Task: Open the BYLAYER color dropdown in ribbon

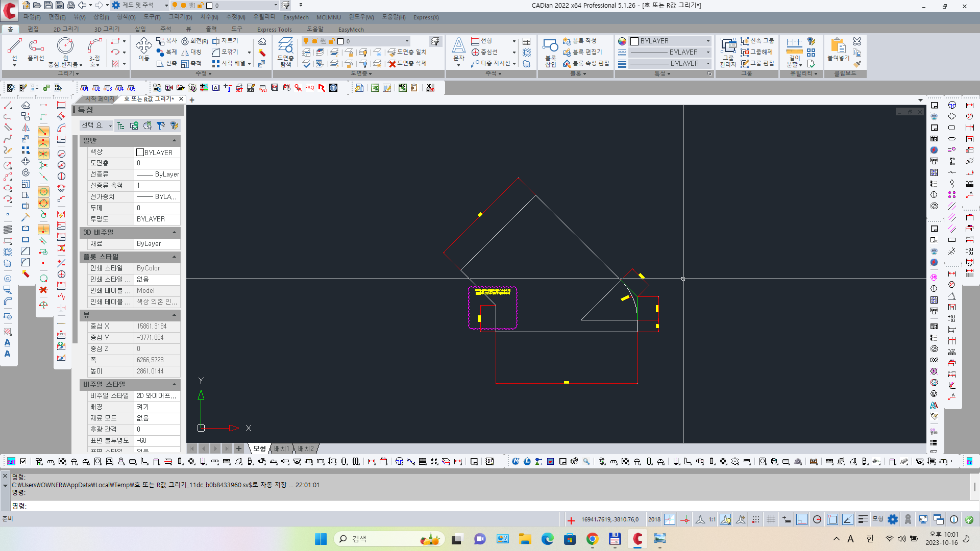Action: click(x=708, y=41)
